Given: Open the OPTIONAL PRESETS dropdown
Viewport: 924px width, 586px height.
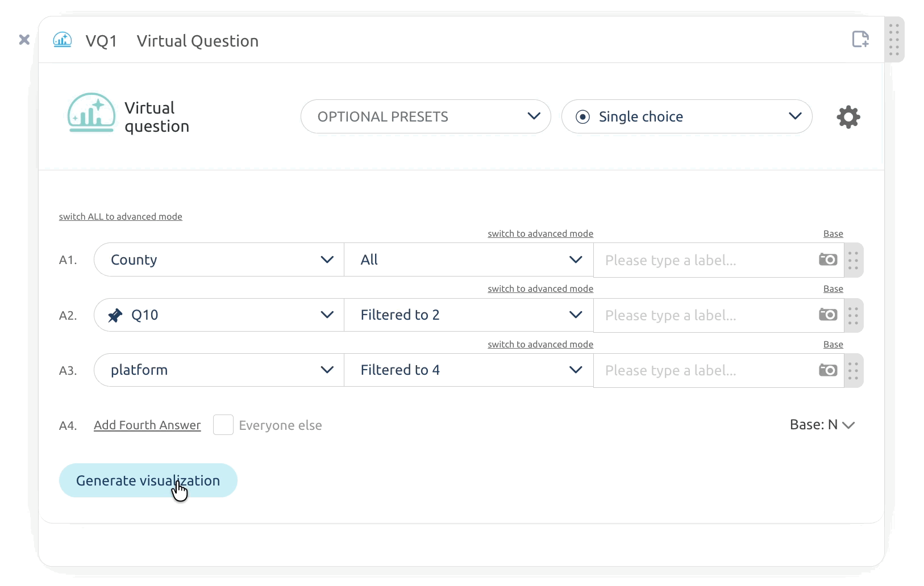Looking at the screenshot, I should pos(426,116).
